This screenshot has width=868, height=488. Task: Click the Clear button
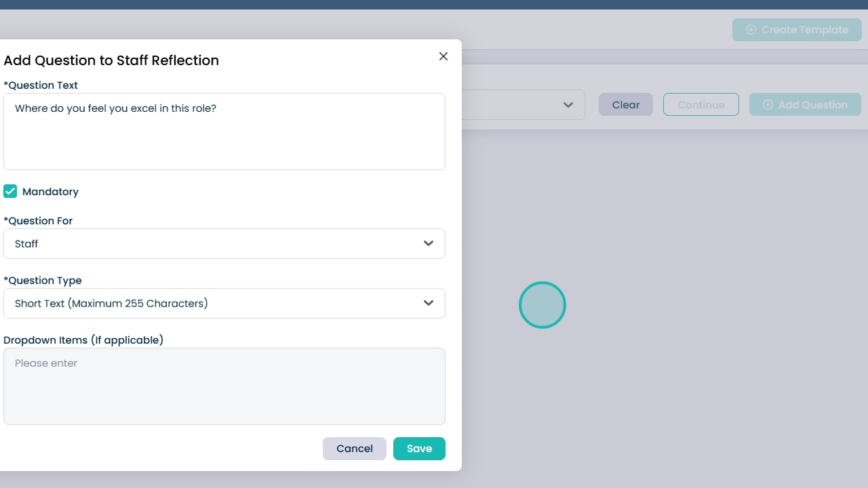click(625, 105)
